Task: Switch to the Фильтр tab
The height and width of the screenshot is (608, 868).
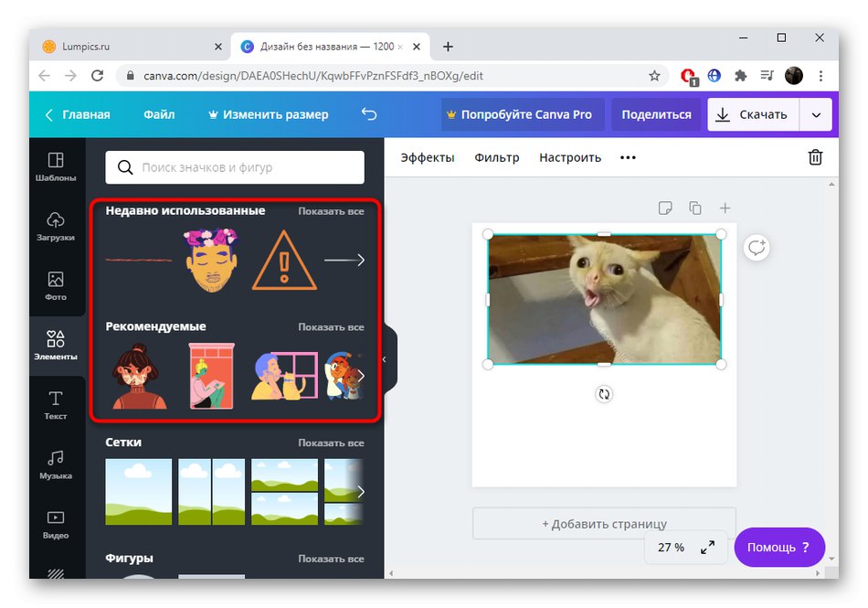Action: click(x=497, y=156)
